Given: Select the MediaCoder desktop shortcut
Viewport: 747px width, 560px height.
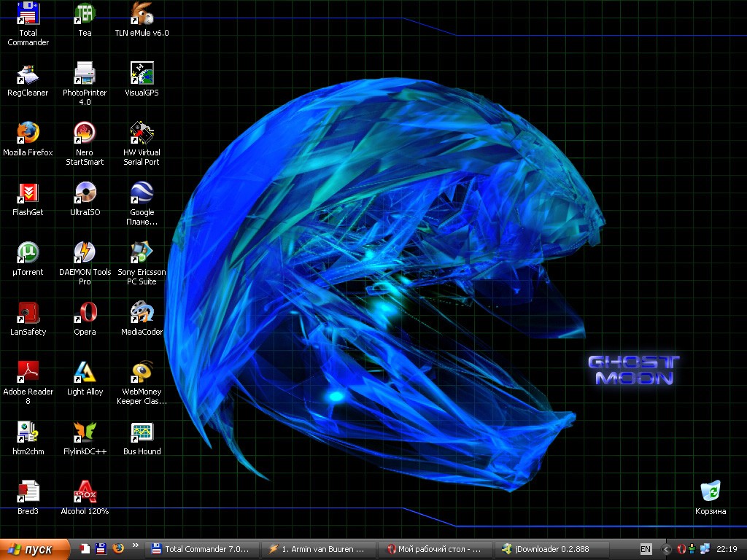Looking at the screenshot, I should click(x=142, y=313).
